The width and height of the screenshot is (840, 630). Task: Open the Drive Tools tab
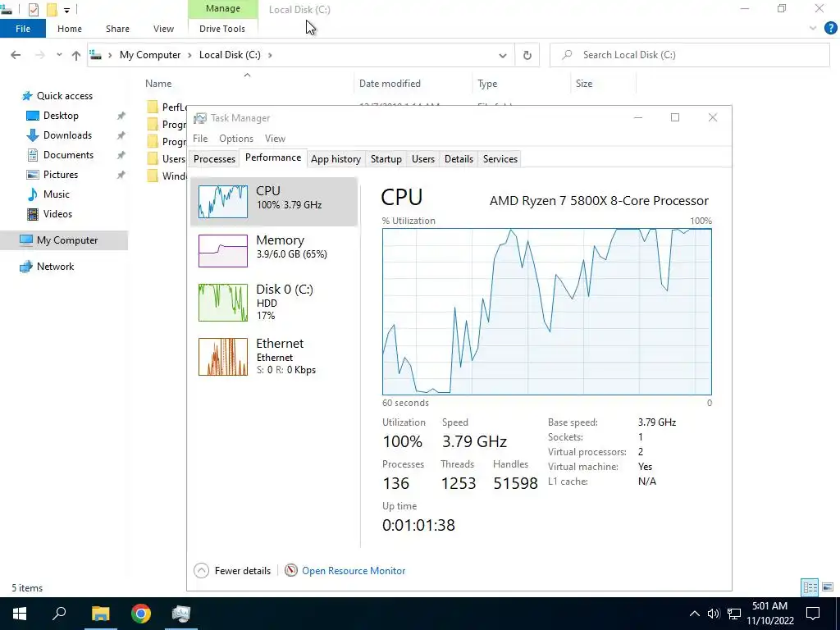point(222,29)
